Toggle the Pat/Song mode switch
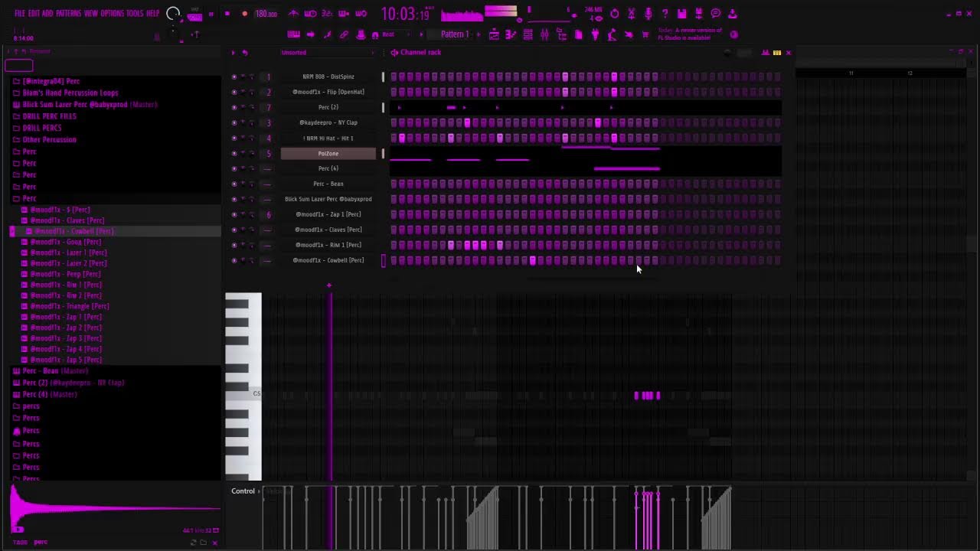This screenshot has height=551, width=980. [195, 15]
